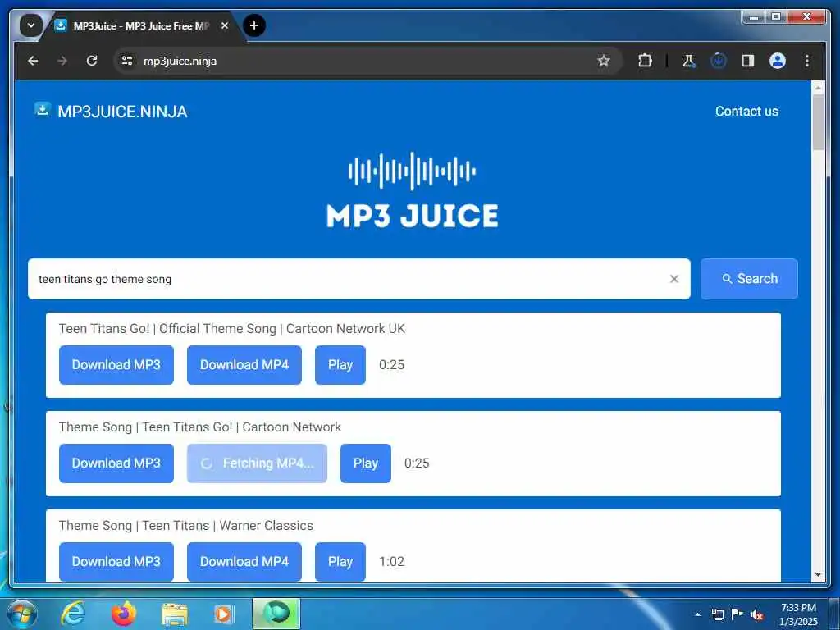Open Action Center flag icon
The image size is (840, 630).
[x=737, y=614]
